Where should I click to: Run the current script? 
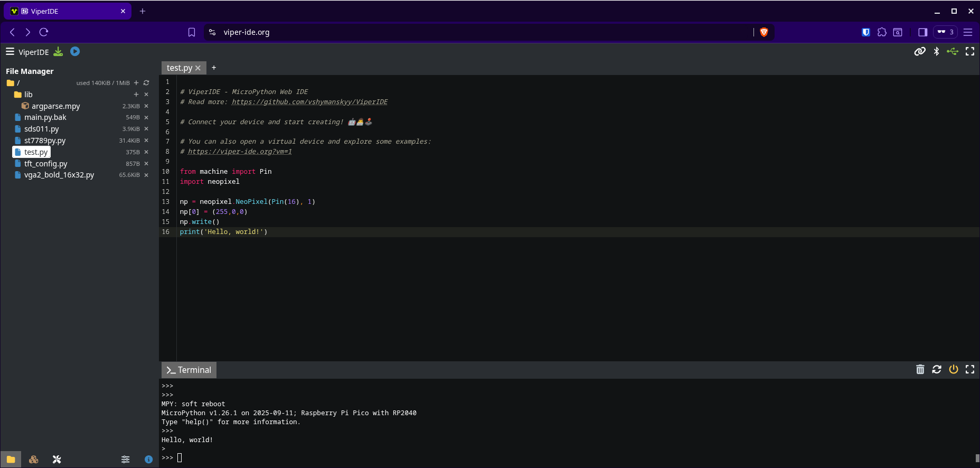(x=75, y=51)
